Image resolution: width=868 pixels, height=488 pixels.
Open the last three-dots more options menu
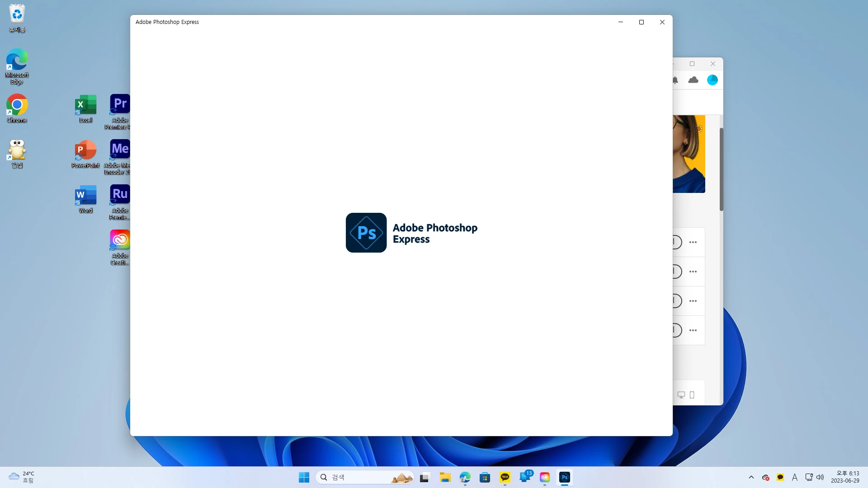click(x=693, y=330)
